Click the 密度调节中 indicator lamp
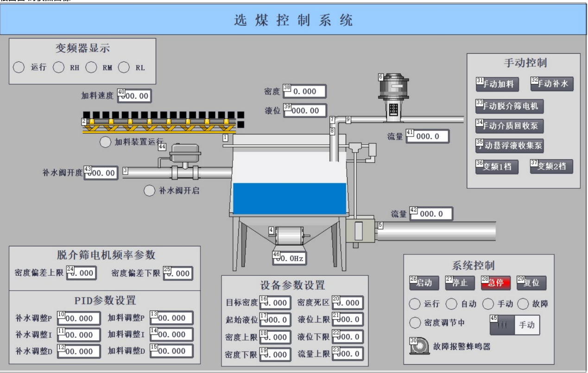 tap(414, 323)
